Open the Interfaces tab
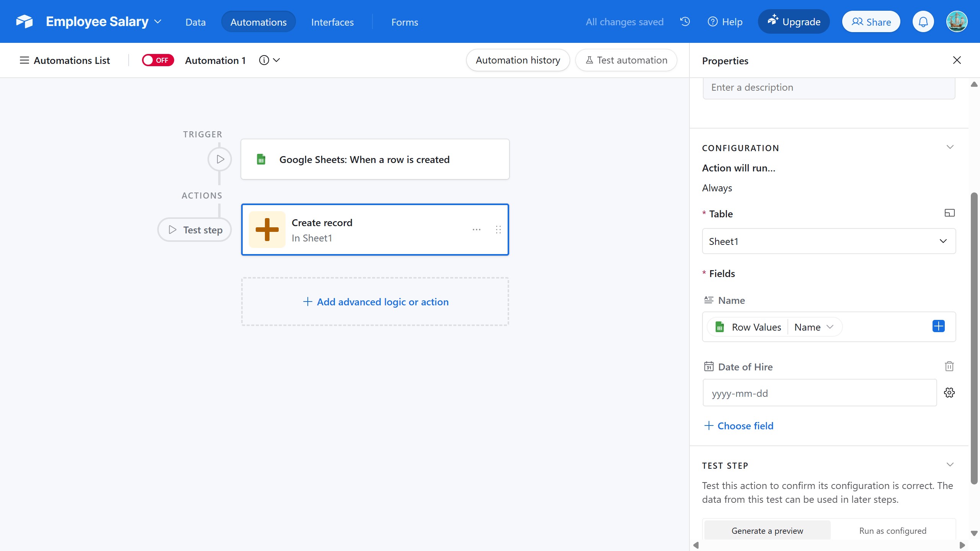 pyautogui.click(x=332, y=22)
